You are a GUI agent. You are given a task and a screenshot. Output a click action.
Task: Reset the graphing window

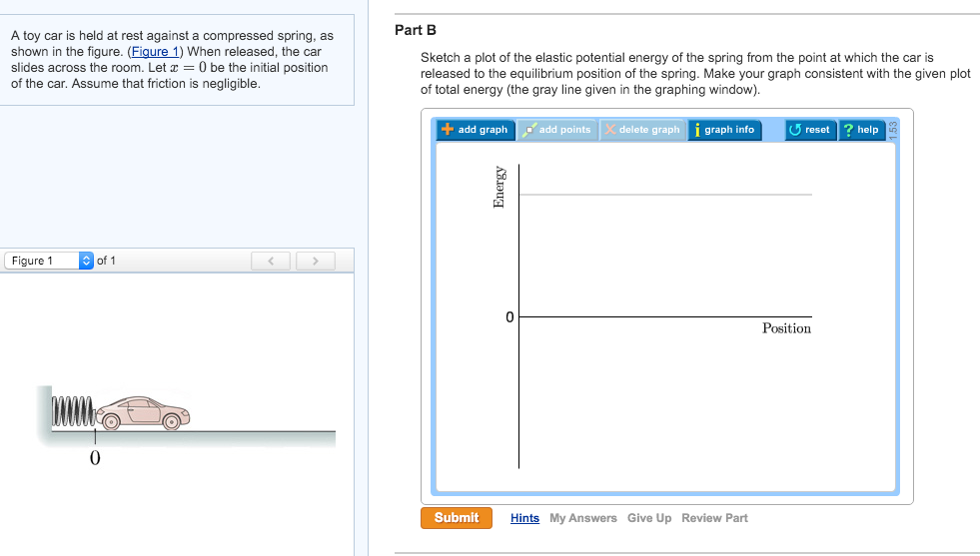[809, 130]
